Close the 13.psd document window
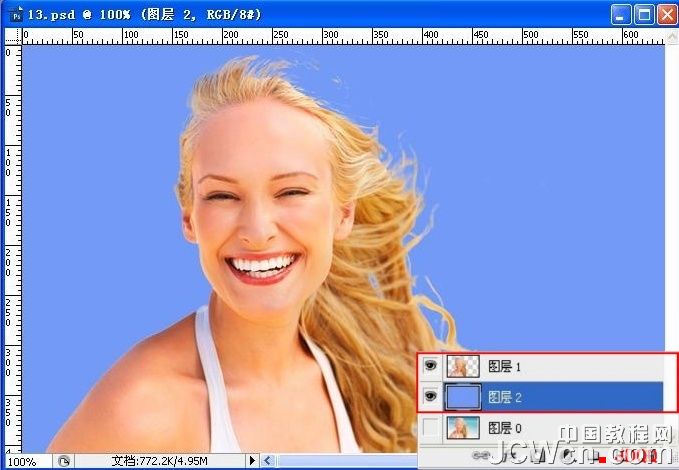The height and width of the screenshot is (470, 679). click(x=665, y=15)
